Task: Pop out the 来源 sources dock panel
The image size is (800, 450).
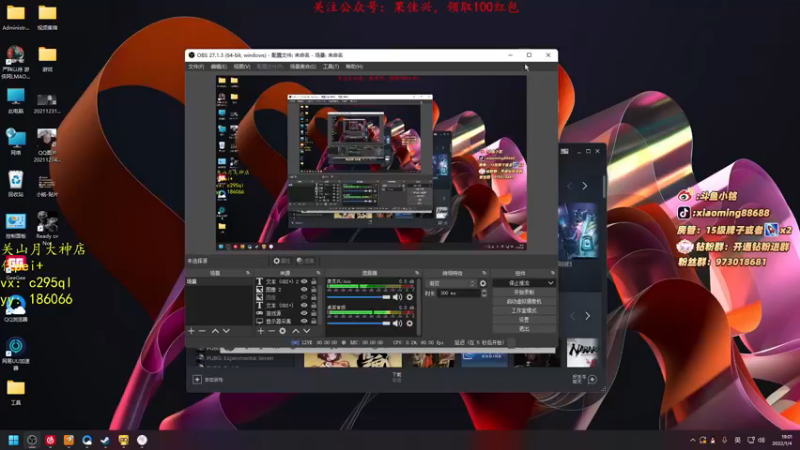Action: (318, 273)
